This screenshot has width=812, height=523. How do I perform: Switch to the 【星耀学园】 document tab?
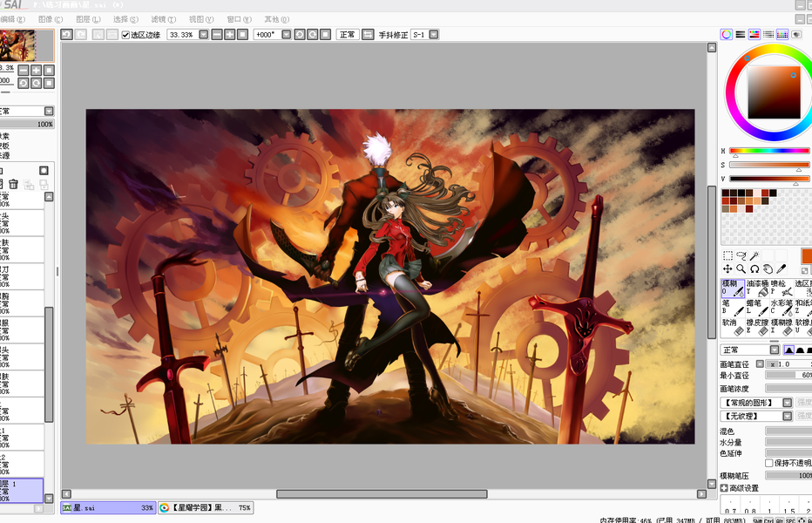click(x=205, y=508)
